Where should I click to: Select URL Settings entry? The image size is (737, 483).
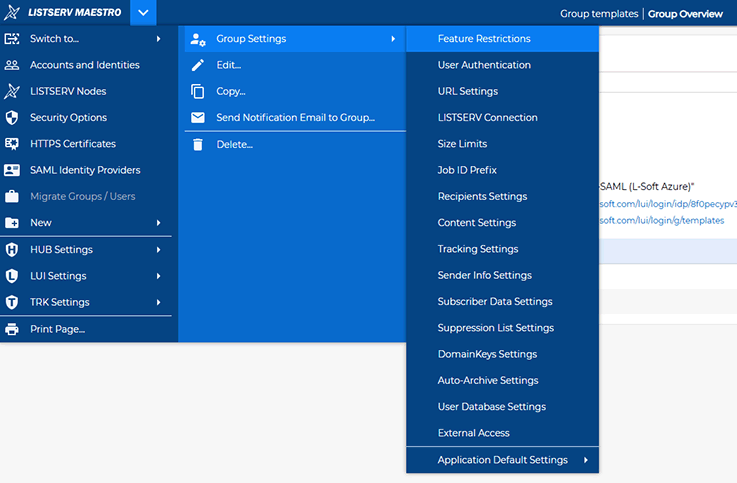coord(502,91)
